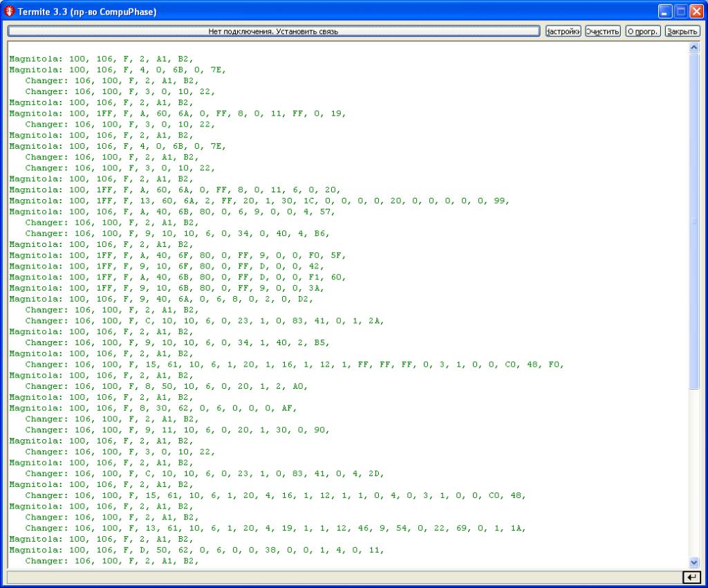The height and width of the screenshot is (588, 708).
Task: Close window with the red X button
Action: point(696,12)
